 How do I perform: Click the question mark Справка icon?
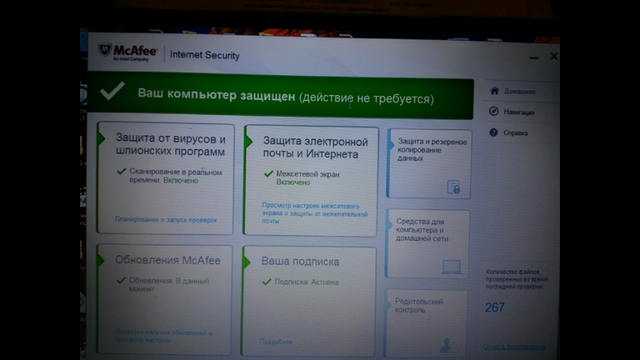(x=493, y=132)
